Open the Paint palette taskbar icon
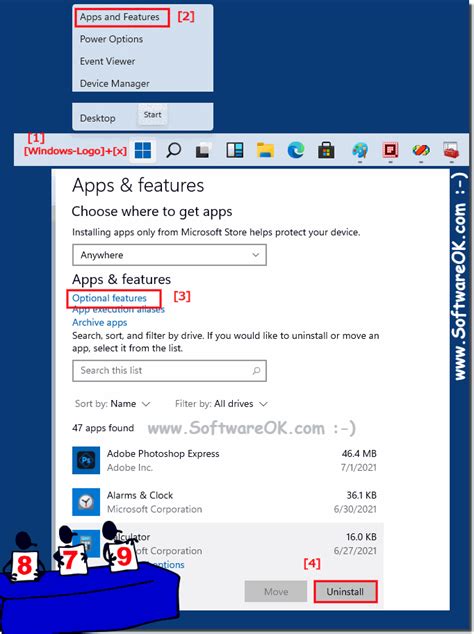The height and width of the screenshot is (634, 474). 360,150
